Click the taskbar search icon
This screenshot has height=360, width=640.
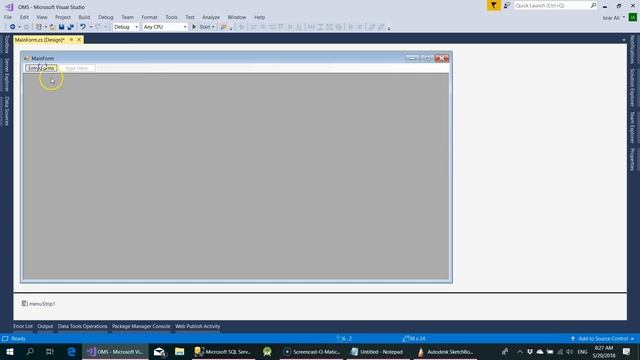[x=30, y=352]
